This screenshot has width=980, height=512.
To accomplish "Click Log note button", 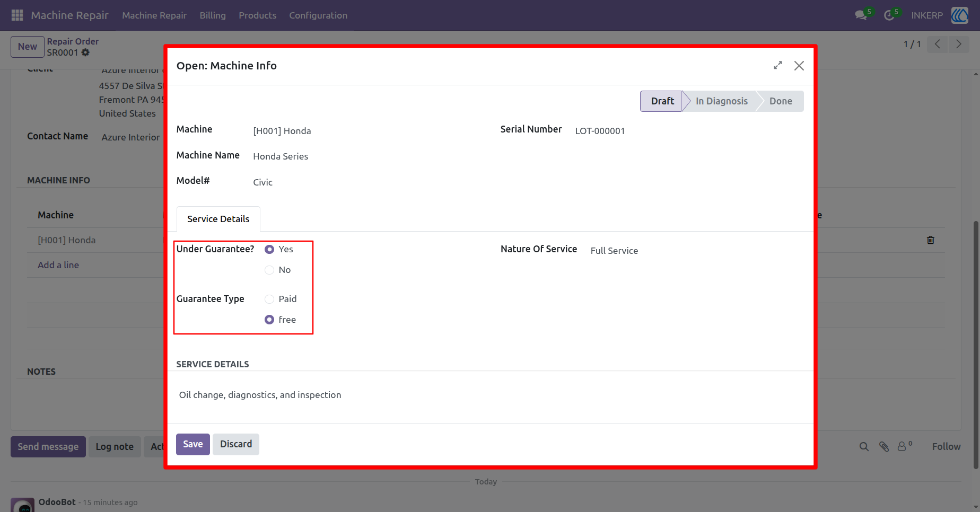I will point(115,447).
